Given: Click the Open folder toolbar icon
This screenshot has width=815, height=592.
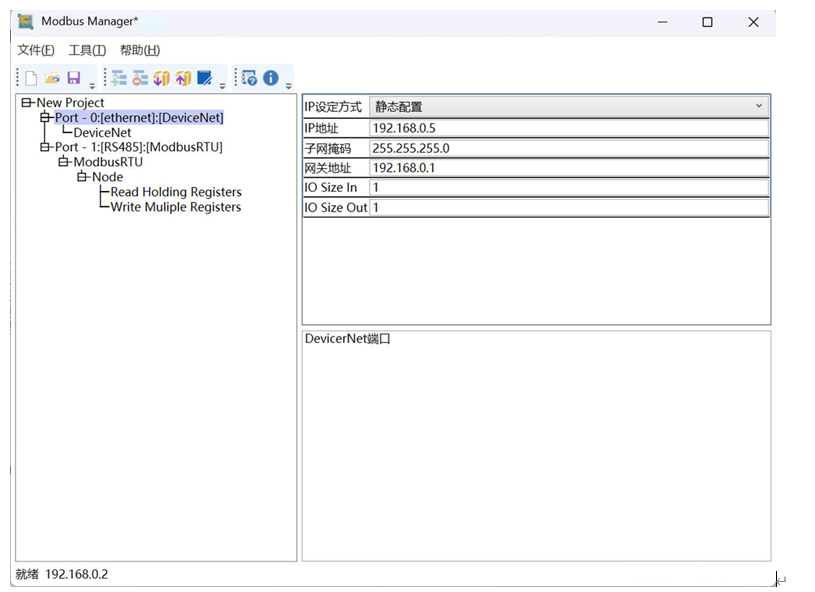Looking at the screenshot, I should click(x=52, y=78).
